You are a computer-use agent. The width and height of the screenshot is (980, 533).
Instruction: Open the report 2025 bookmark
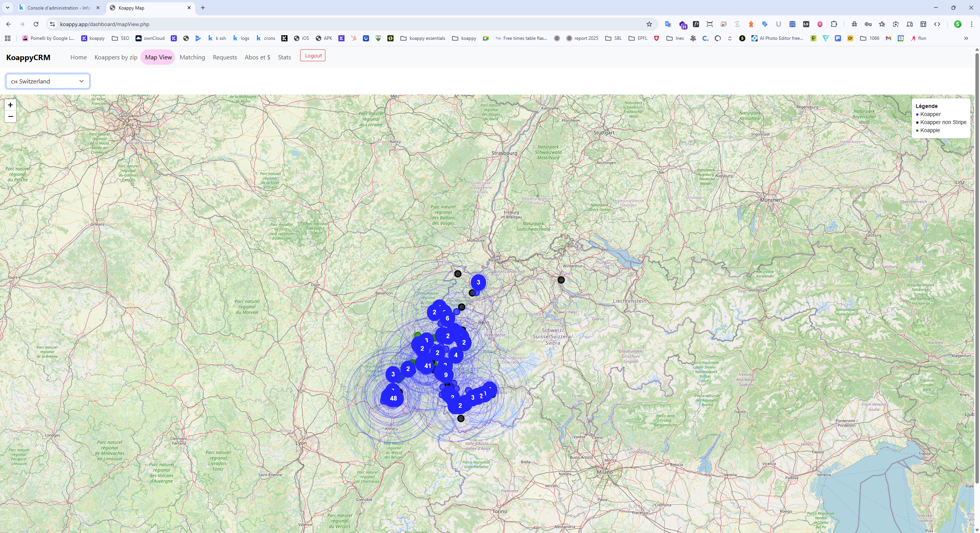(x=582, y=38)
